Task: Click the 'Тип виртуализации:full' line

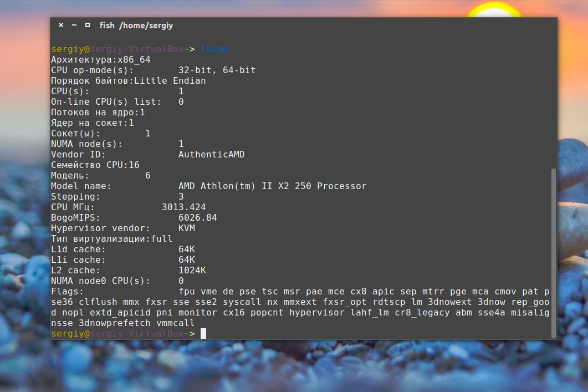Action: click(112, 238)
